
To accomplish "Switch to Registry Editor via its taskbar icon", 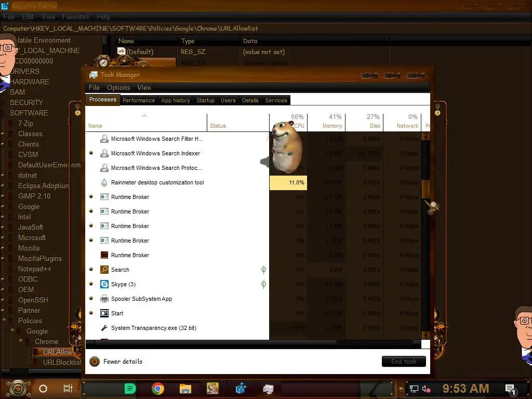I will pyautogui.click(x=241, y=389).
